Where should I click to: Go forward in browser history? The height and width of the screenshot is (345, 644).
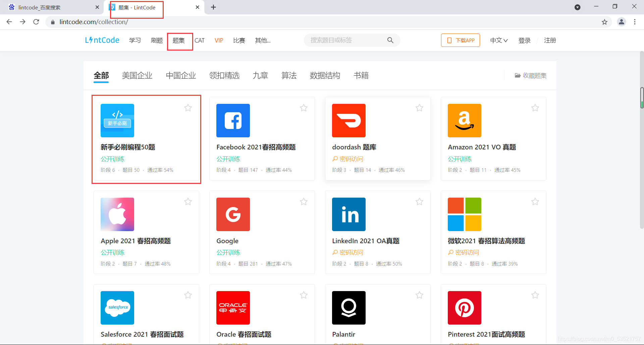pyautogui.click(x=22, y=22)
